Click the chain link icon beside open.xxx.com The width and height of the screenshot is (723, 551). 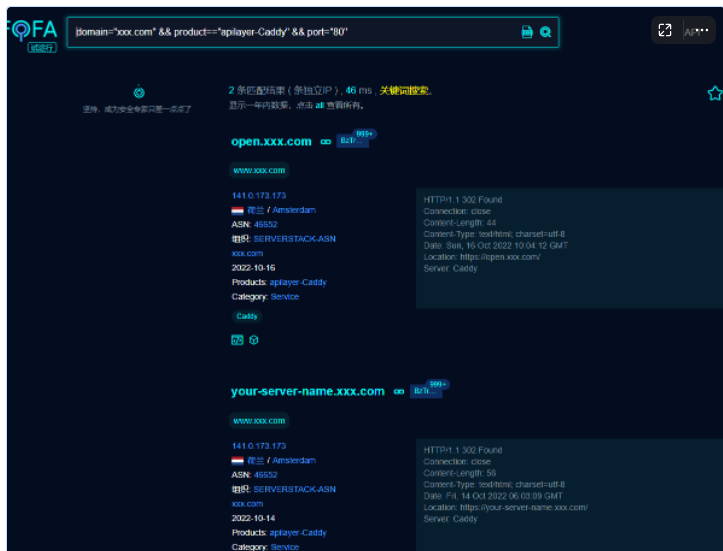click(326, 142)
